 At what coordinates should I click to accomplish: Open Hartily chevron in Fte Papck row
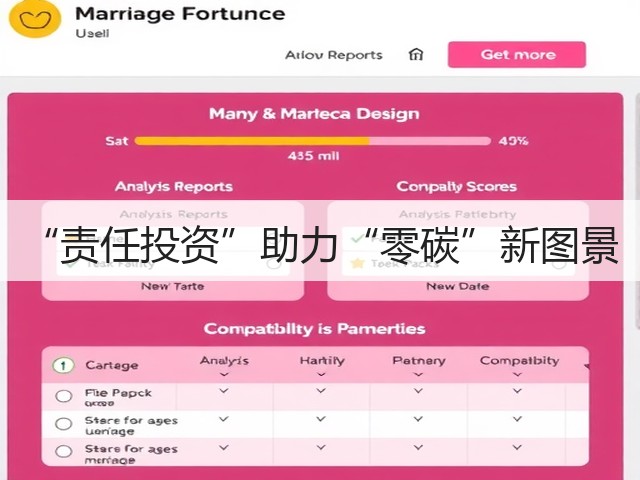click(x=321, y=391)
